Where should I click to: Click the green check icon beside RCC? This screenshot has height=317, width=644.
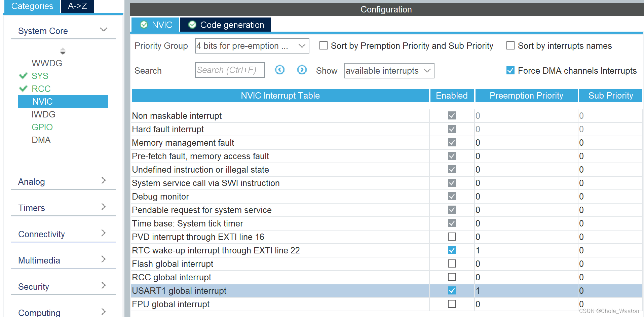[x=23, y=89]
